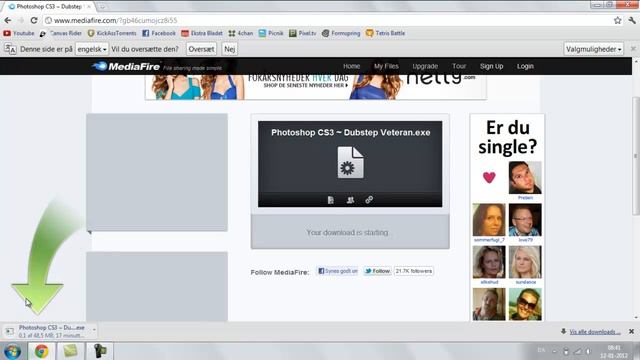
Task: Click the Facebook like button
Action: tap(338, 271)
